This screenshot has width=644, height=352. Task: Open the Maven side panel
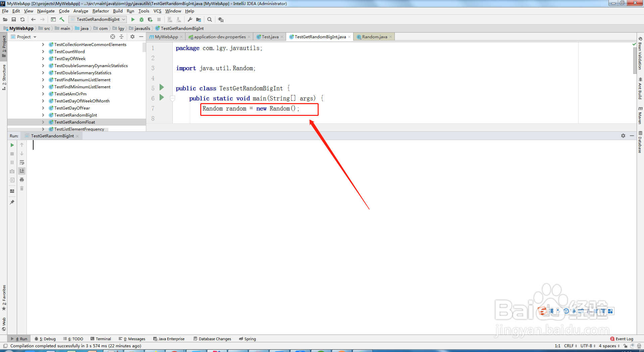coord(640,115)
